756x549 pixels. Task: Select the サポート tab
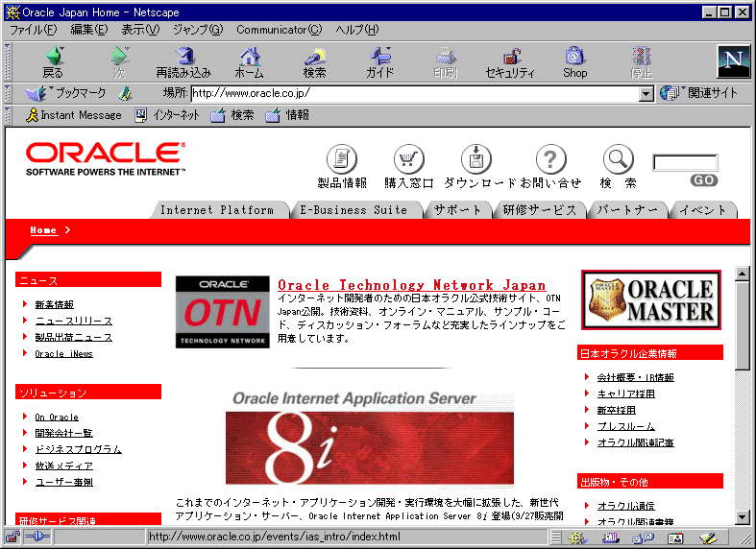tap(457, 210)
